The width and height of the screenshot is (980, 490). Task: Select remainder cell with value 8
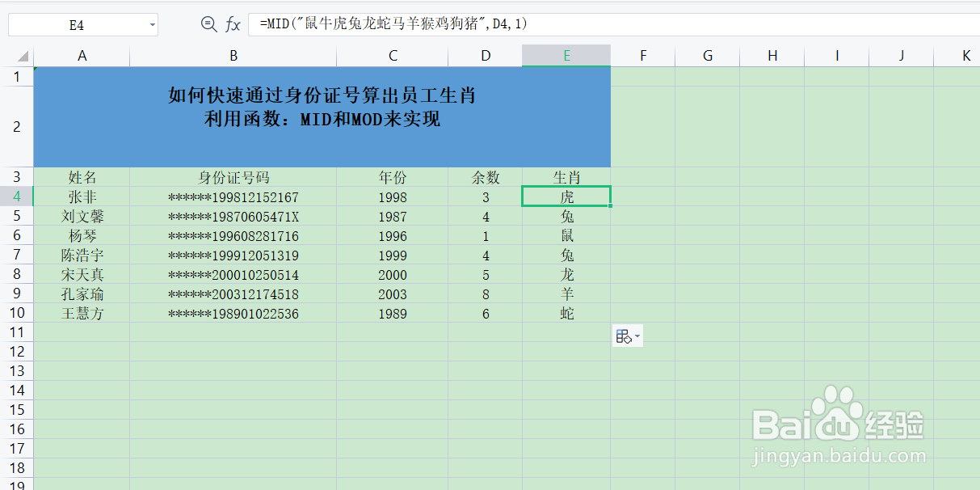point(486,294)
